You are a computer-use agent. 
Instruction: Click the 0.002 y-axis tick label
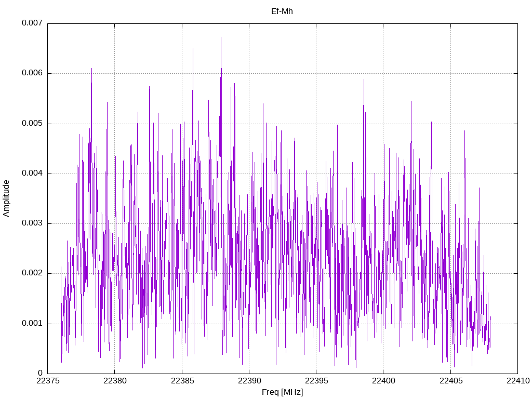pyautogui.click(x=32, y=273)
